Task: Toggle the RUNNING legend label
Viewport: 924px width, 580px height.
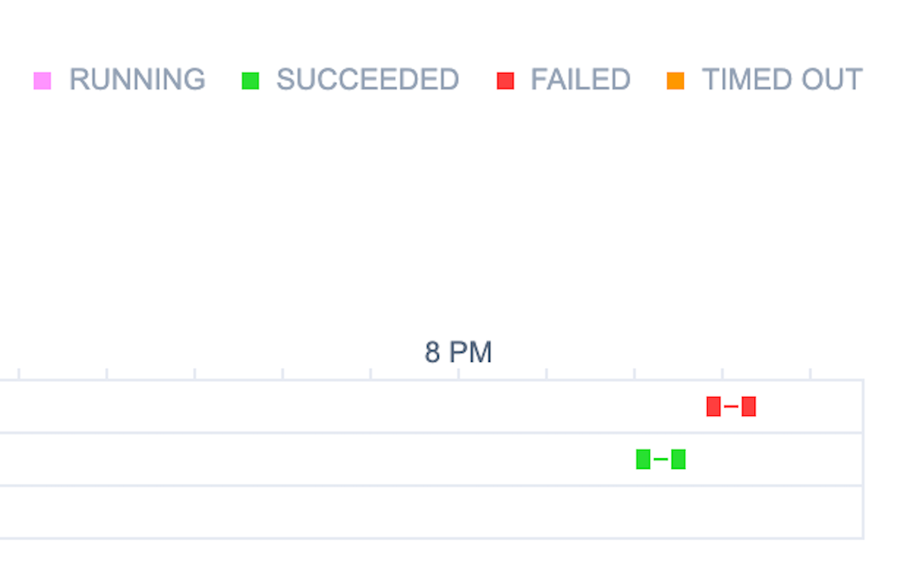Action: [x=137, y=80]
